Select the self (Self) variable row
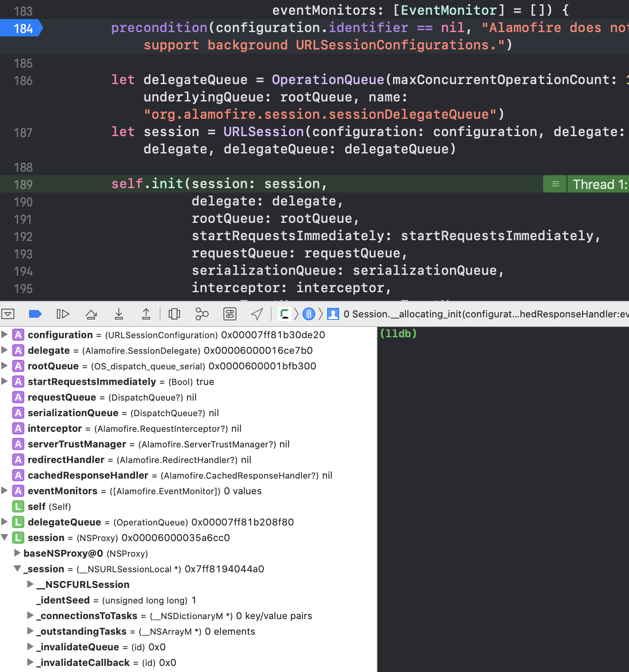Viewport: 629px width, 672px height. pos(188,506)
